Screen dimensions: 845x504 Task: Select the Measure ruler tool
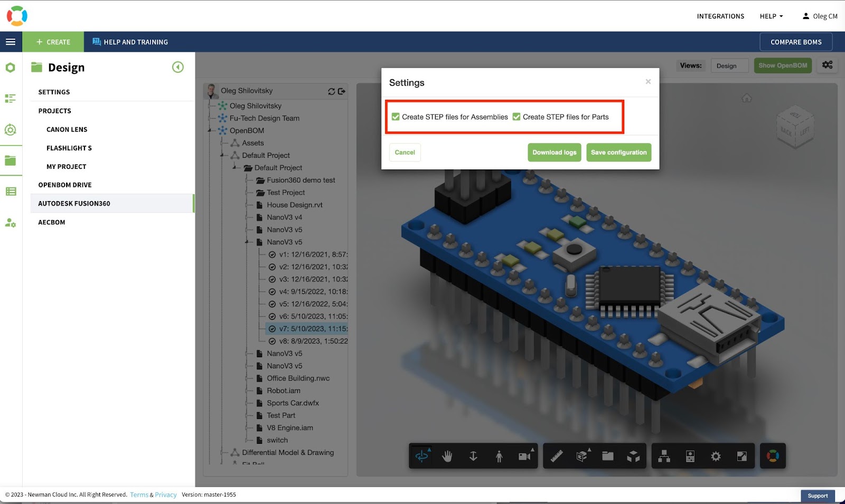click(557, 456)
